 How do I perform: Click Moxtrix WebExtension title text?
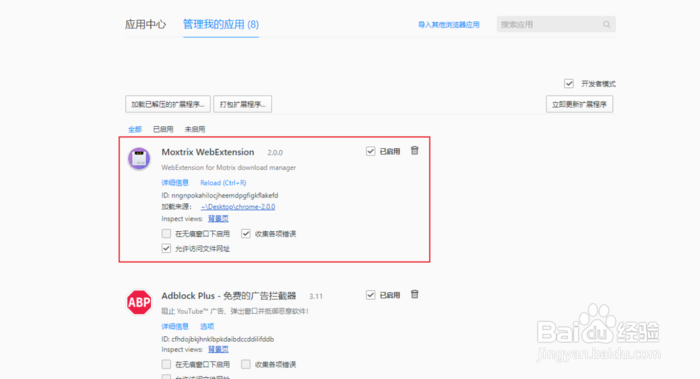pyautogui.click(x=208, y=152)
